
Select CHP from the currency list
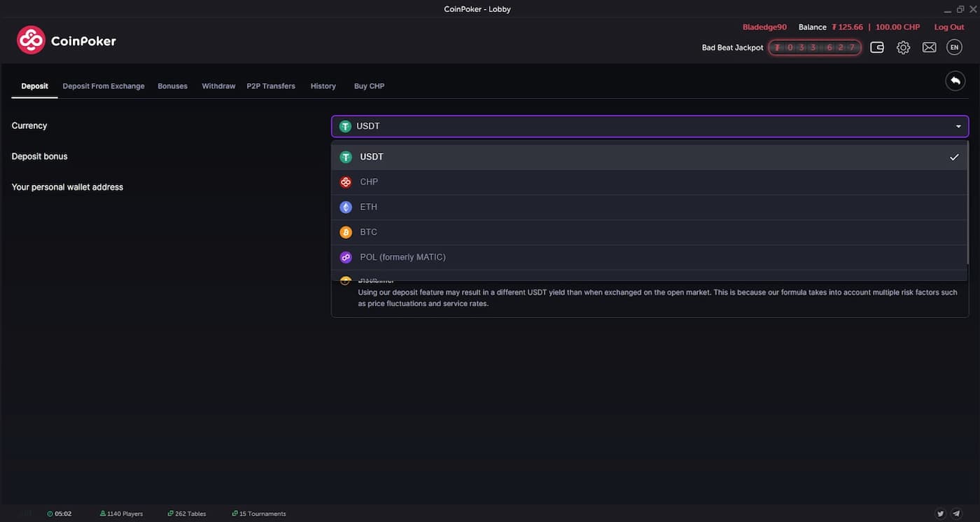click(x=650, y=182)
